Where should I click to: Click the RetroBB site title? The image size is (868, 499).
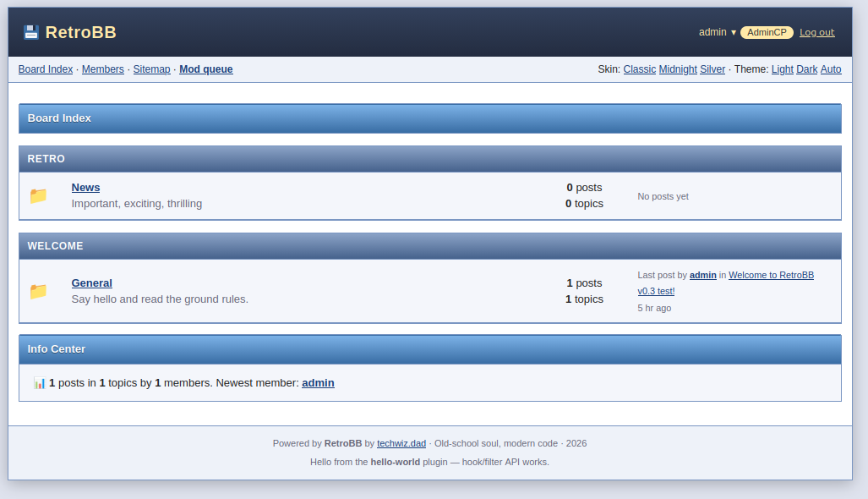pos(81,32)
